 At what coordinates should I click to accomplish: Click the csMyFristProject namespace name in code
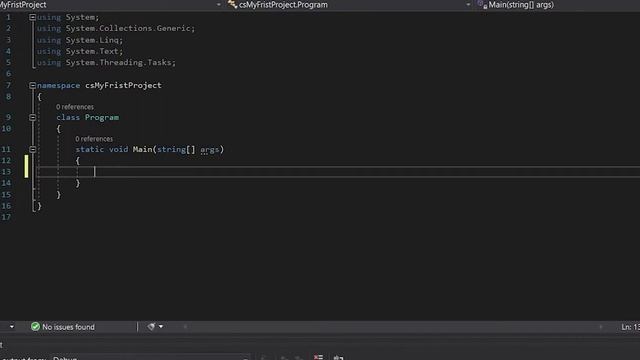[123, 85]
